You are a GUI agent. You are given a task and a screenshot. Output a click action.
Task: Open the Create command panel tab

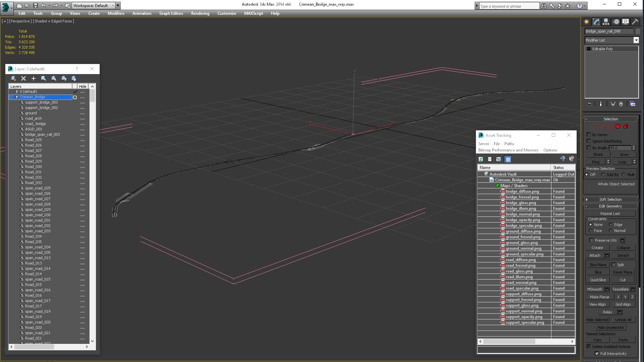click(x=586, y=22)
